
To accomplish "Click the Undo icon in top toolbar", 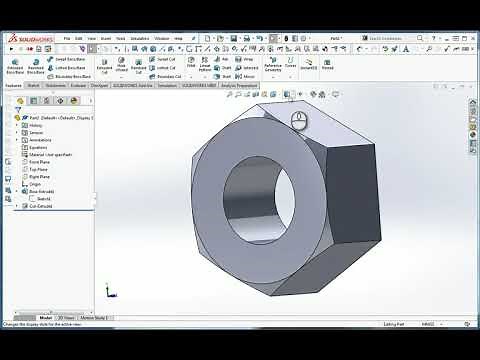I will 260,38.
